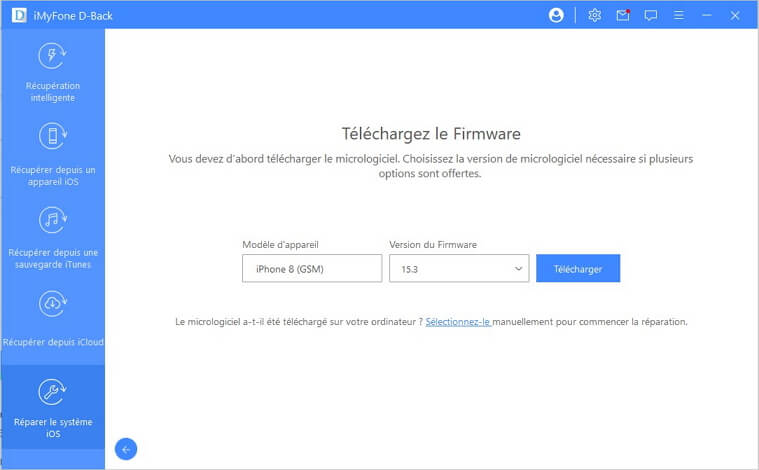This screenshot has width=759, height=470.
Task: Click the firmware dropdown chevron arrow
Action: [518, 269]
